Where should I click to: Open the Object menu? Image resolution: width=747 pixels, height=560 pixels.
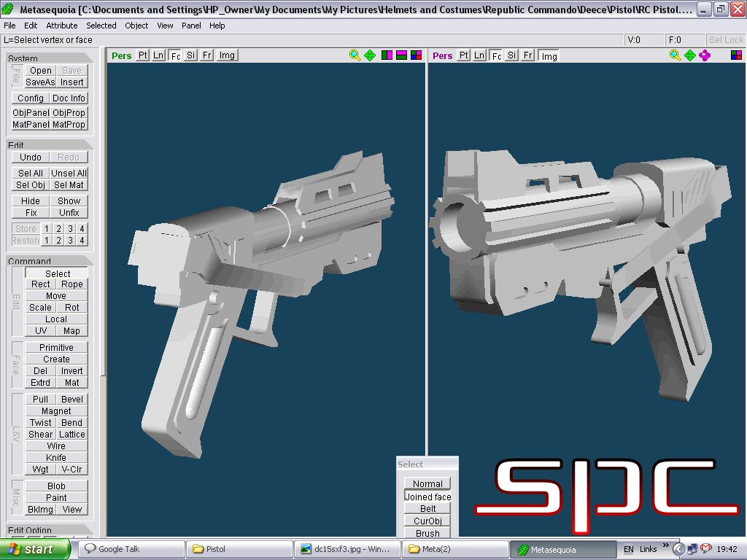click(x=136, y=26)
